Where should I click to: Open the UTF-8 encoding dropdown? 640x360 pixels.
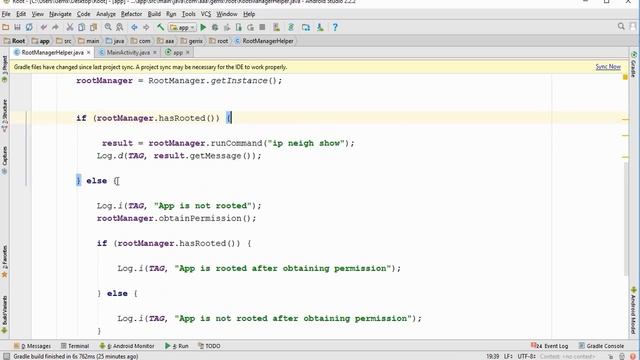pos(527,356)
